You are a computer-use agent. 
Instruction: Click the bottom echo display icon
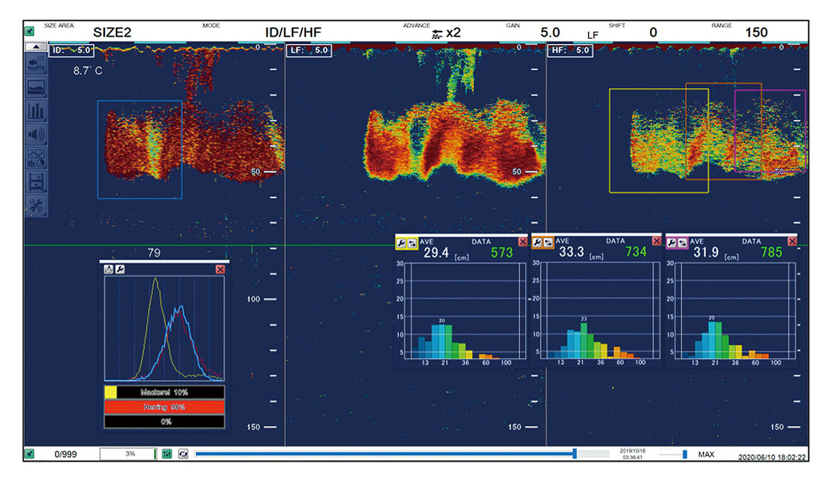35,88
